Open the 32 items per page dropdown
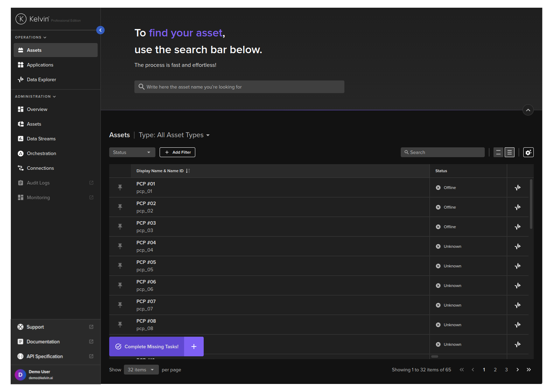Image resolution: width=553 pixels, height=392 pixels. (141, 370)
